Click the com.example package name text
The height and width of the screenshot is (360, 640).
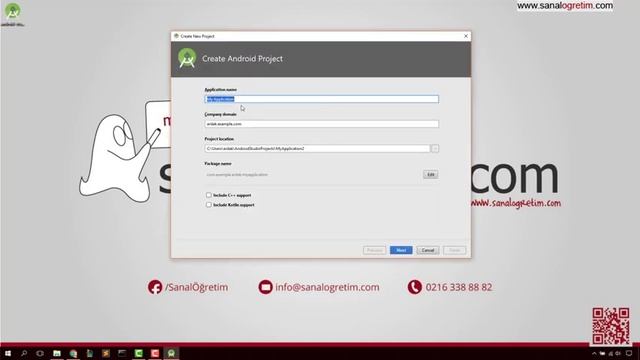(x=237, y=175)
